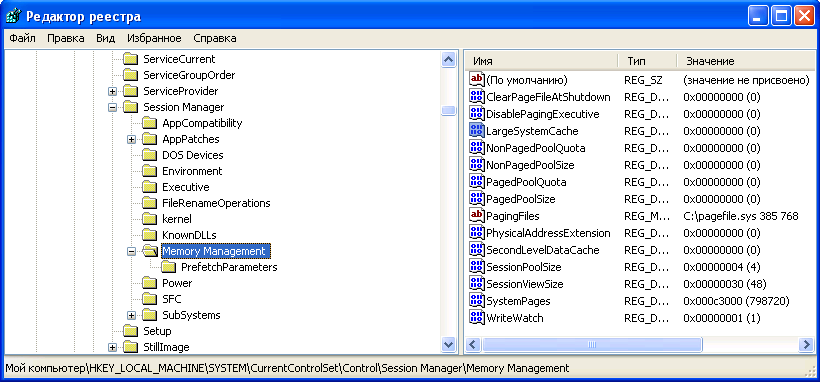Image resolution: width=820 pixels, height=382 pixels.
Task: Click the ServiceCurrent folder icon
Action: [131, 59]
